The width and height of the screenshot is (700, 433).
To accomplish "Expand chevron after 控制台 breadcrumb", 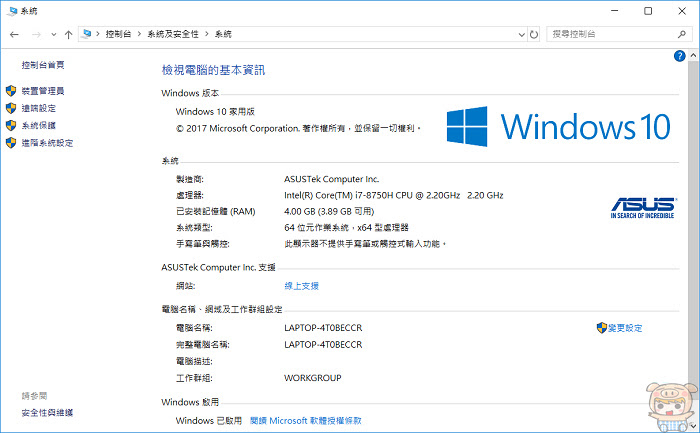I will pos(139,34).
